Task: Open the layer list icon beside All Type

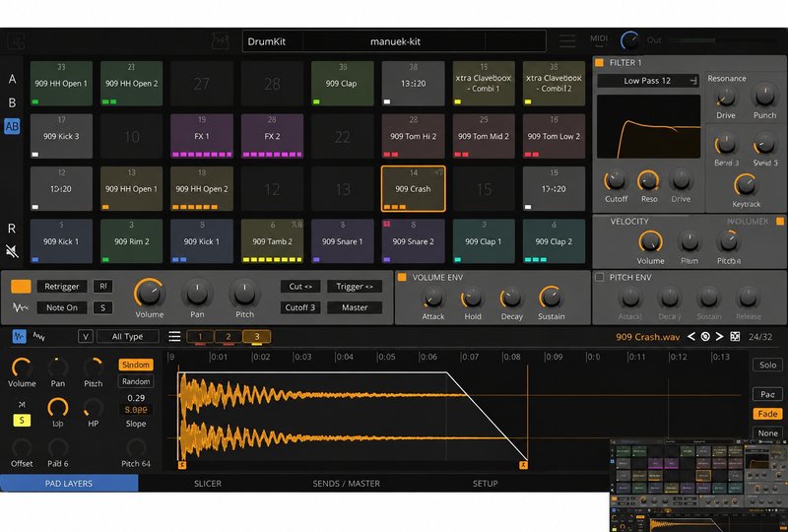Action: 174,336
